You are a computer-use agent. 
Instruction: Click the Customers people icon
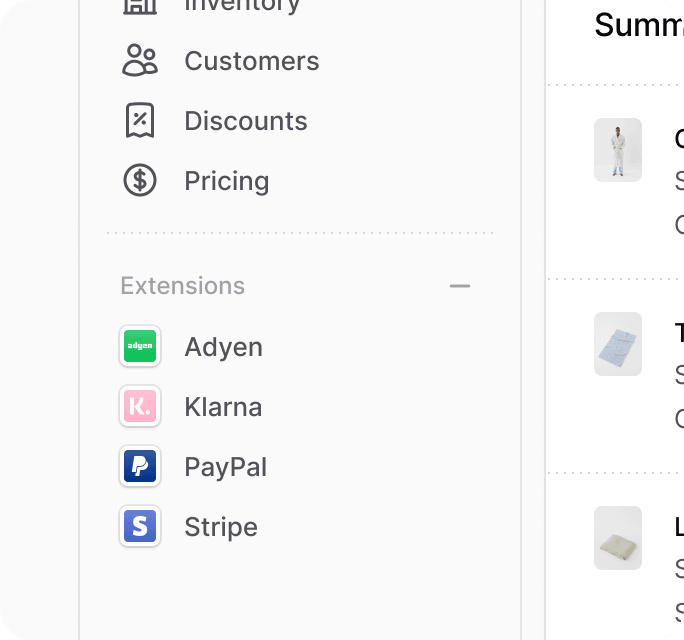(x=140, y=60)
